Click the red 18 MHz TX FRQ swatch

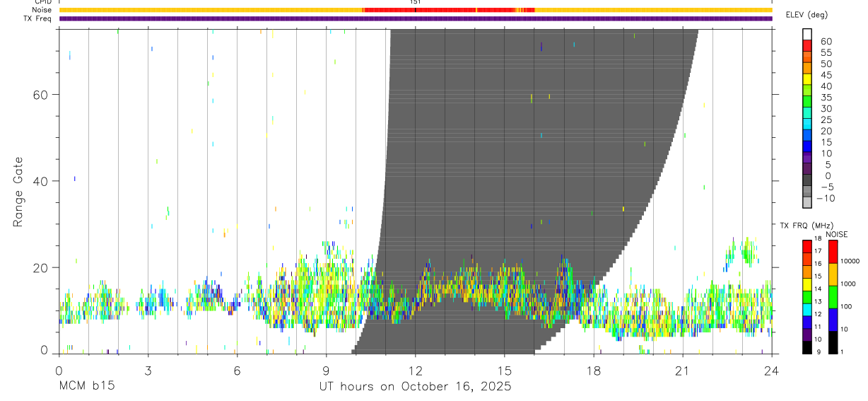coord(807,245)
